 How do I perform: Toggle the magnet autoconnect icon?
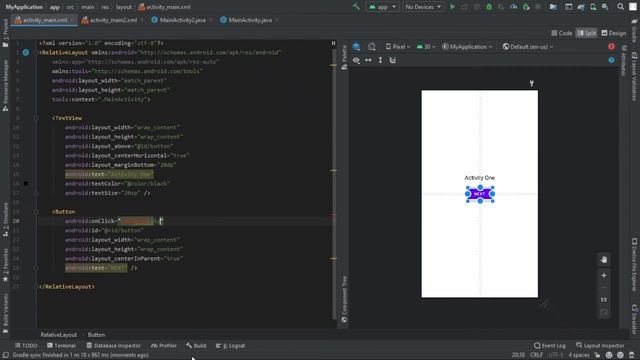392,60
